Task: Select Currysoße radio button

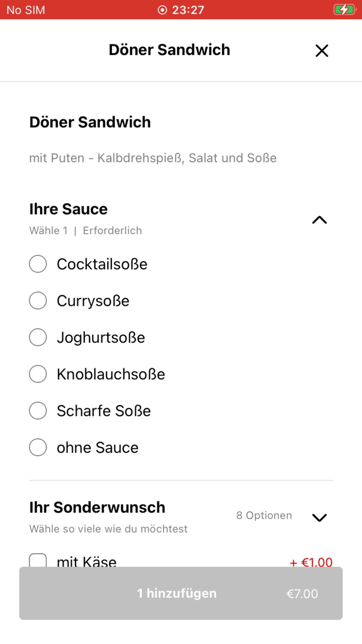Action: [38, 301]
